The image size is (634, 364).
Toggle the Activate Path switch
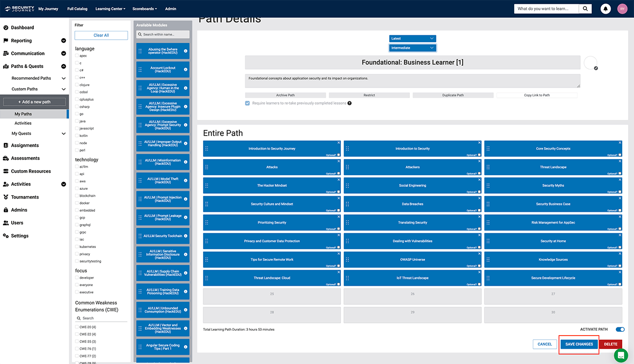pyautogui.click(x=620, y=330)
